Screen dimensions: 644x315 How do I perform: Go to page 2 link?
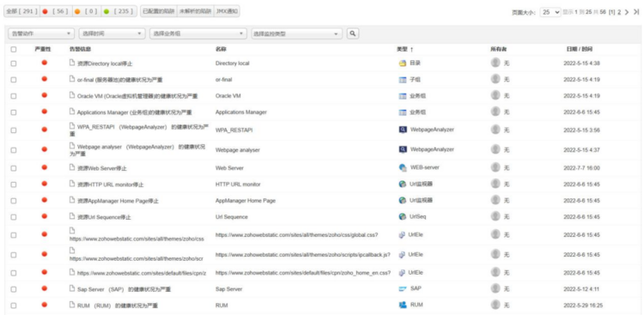click(x=619, y=12)
